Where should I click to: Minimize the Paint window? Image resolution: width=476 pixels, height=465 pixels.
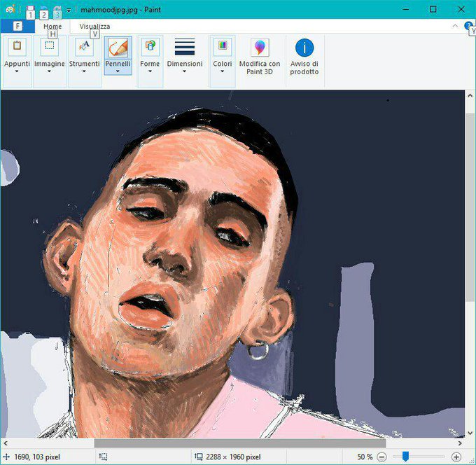405,9
